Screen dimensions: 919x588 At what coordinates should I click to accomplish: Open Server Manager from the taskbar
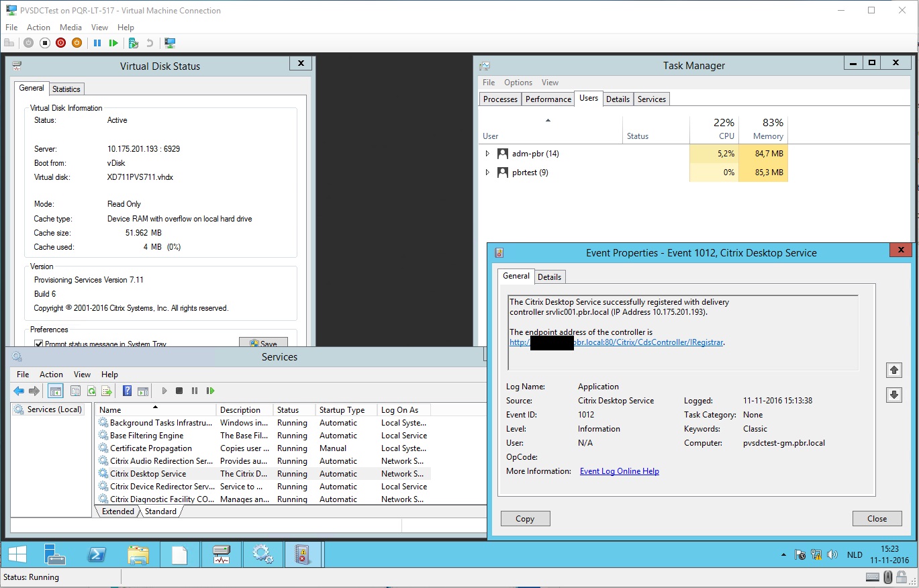55,555
